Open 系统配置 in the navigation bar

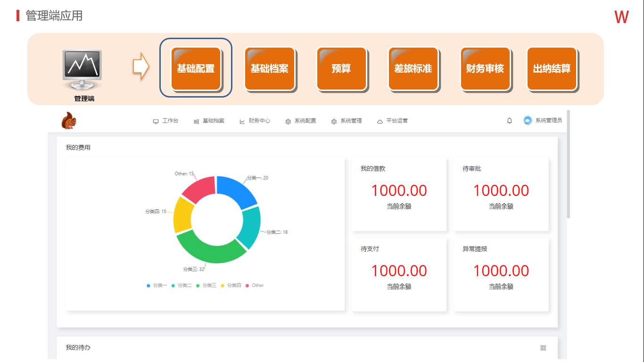coord(301,121)
